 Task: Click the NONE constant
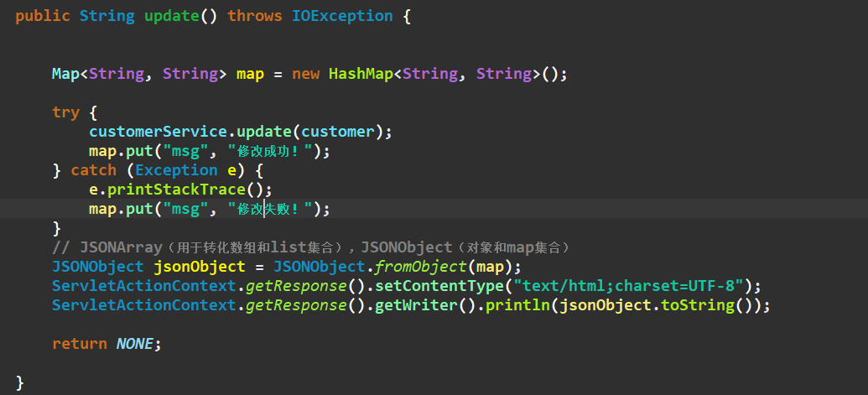pos(134,344)
